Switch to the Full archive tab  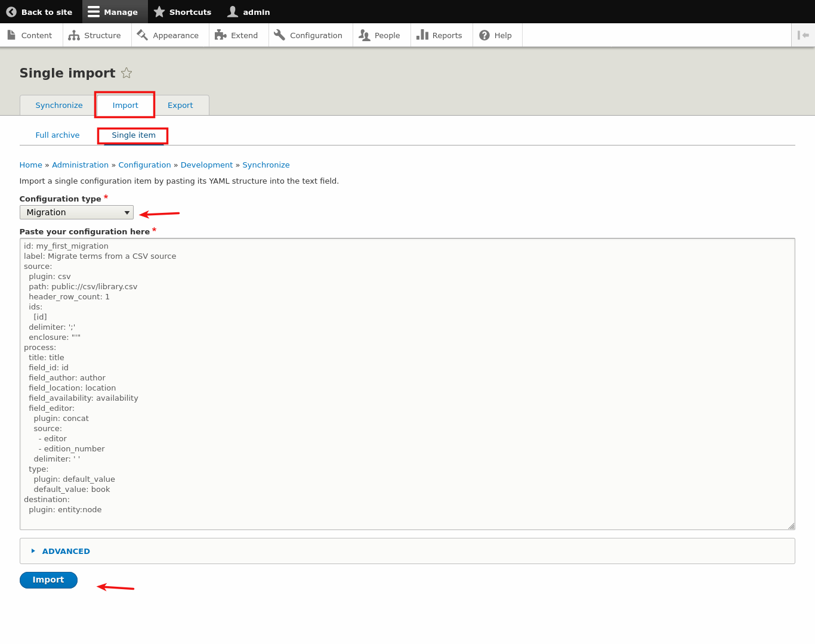click(57, 135)
